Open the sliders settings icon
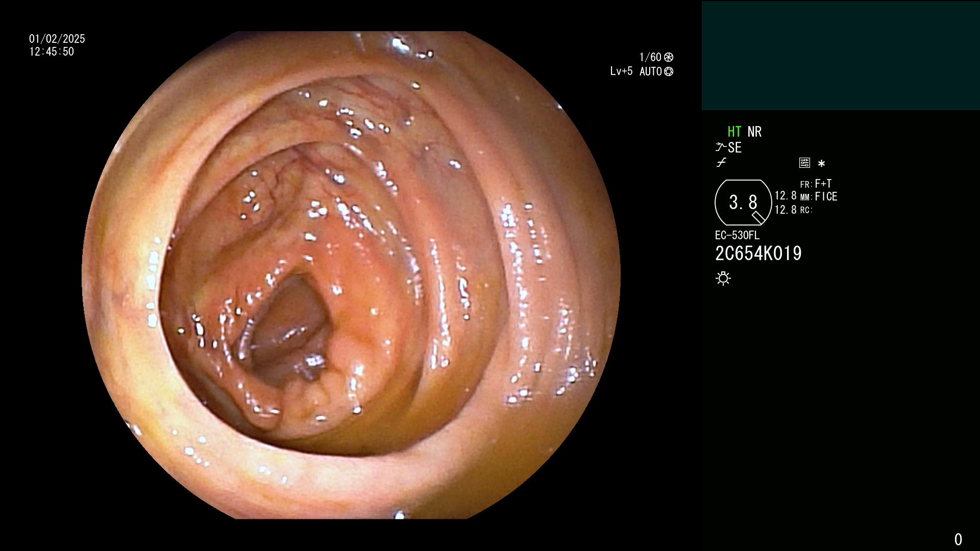Image resolution: width=980 pixels, height=551 pixels. (x=804, y=163)
